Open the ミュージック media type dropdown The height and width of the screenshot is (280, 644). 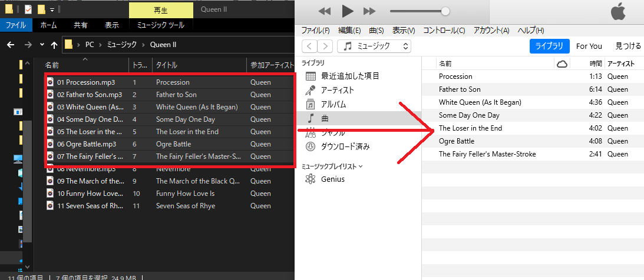pos(374,46)
